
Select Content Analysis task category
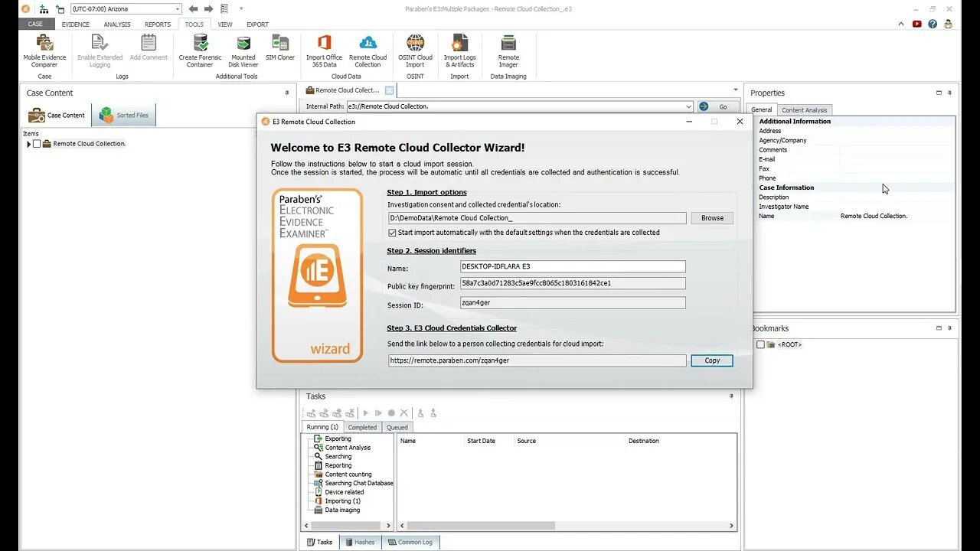[348, 448]
